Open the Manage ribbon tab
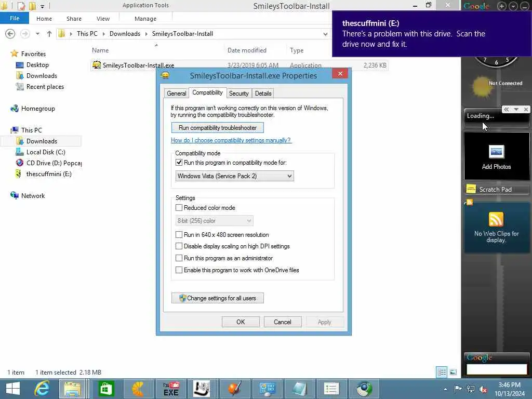532x399 pixels. (145, 19)
